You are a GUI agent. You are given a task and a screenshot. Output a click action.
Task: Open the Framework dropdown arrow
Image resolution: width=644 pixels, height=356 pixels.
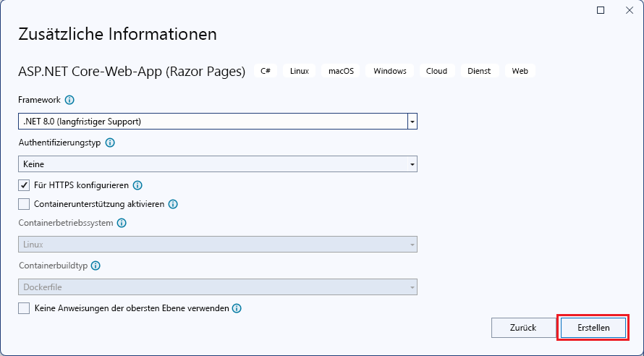[x=412, y=122]
